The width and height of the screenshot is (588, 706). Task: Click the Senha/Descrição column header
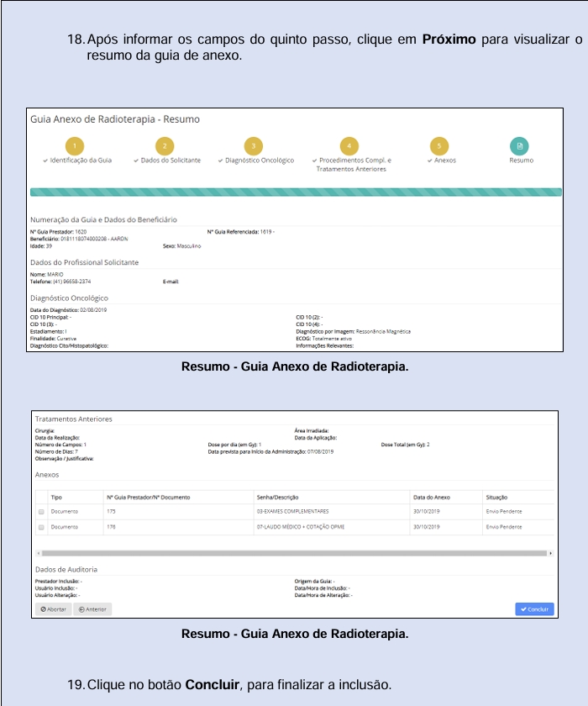tap(277, 498)
